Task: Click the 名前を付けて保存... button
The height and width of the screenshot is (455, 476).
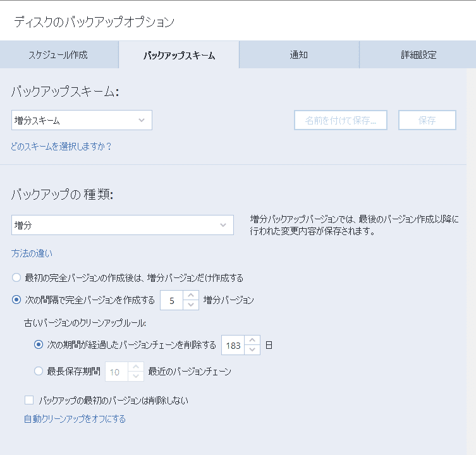Action: point(341,120)
